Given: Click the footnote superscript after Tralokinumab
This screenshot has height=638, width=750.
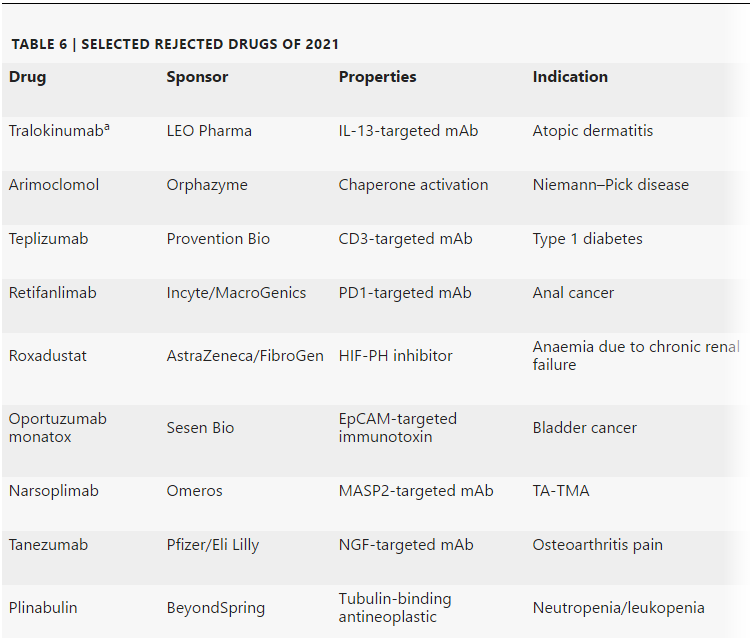Looking at the screenshot, I should point(106,127).
